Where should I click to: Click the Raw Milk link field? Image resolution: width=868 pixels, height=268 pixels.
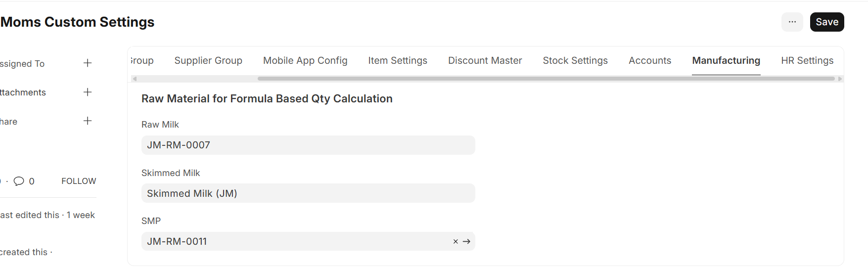click(308, 145)
